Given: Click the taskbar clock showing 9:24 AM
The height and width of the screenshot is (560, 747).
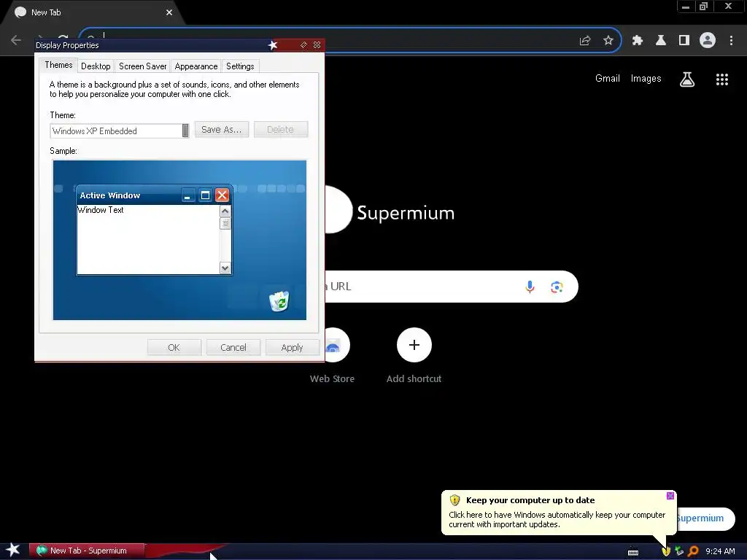Looking at the screenshot, I should click(720, 551).
